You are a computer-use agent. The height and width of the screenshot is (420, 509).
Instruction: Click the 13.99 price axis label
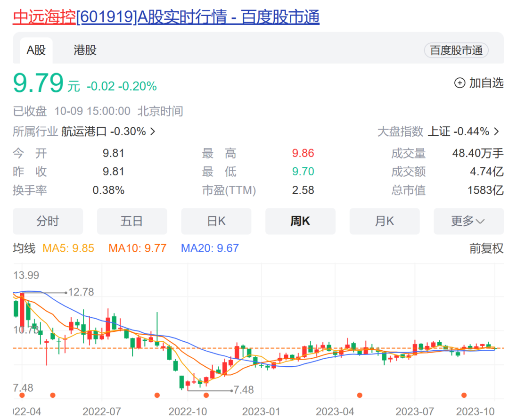(26, 275)
